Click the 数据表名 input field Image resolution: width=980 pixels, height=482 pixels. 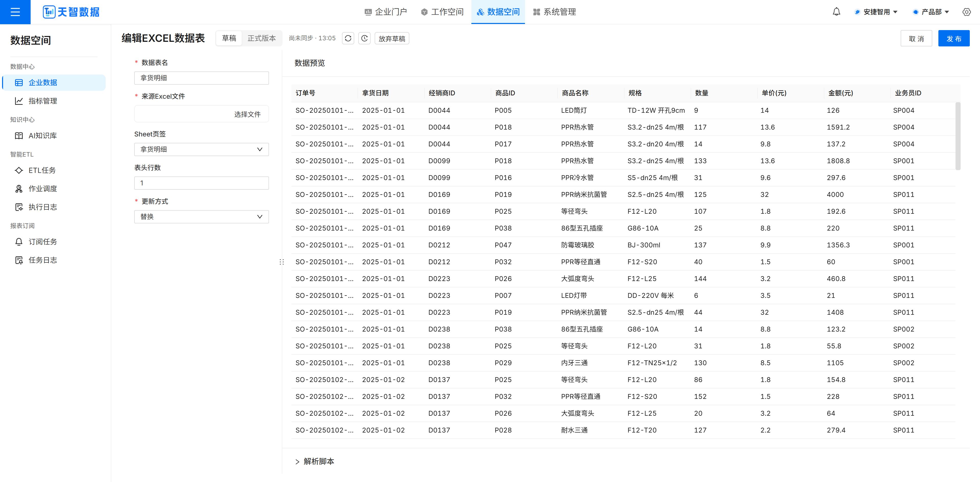click(x=201, y=78)
